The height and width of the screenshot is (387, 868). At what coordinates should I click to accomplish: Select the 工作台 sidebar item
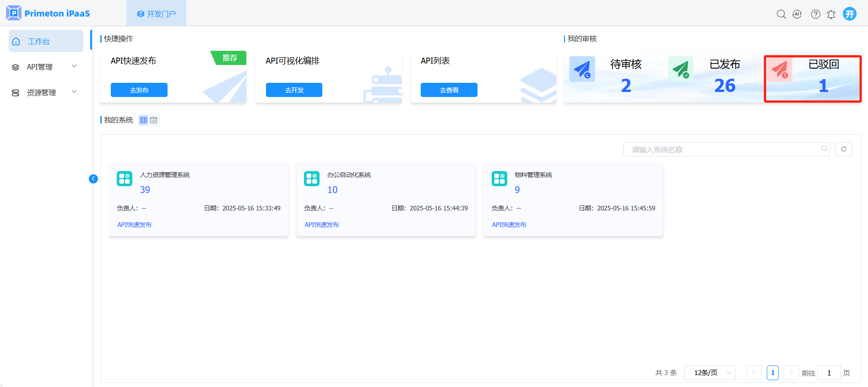pos(46,41)
